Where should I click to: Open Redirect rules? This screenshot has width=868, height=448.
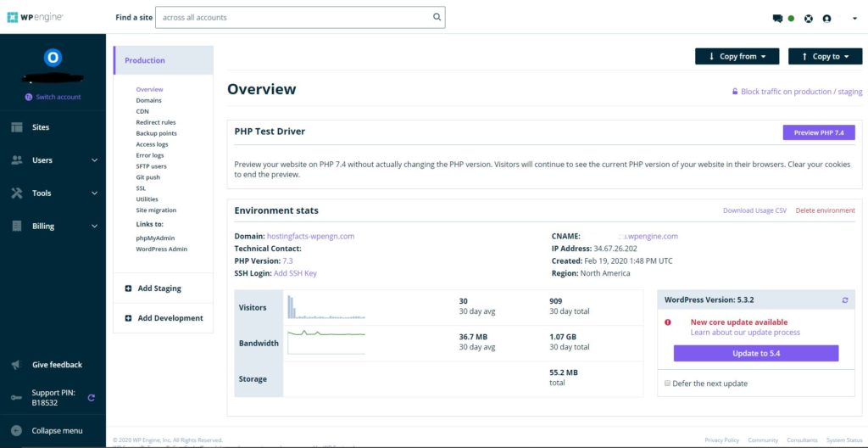point(156,122)
